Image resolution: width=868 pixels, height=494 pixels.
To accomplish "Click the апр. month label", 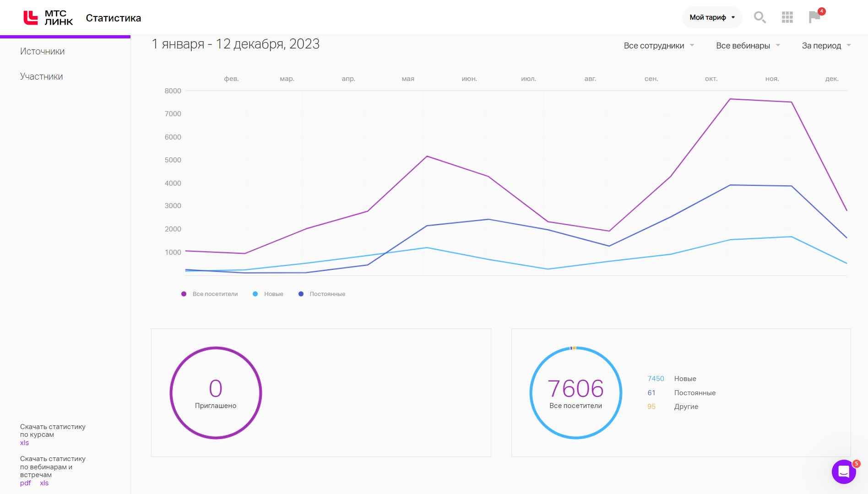I will coord(348,79).
